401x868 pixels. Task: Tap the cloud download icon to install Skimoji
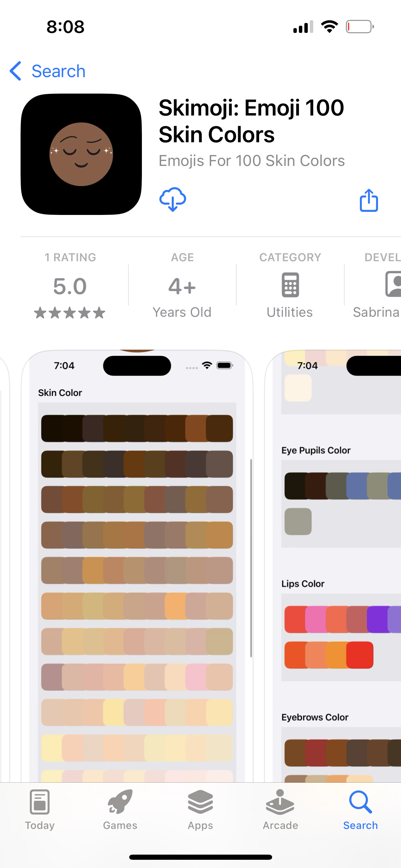(x=173, y=200)
